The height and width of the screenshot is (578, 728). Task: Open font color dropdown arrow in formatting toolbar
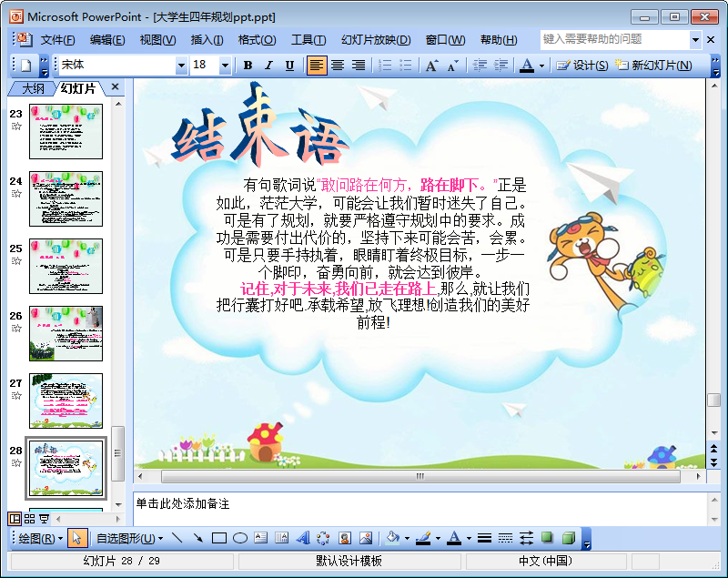pos(541,66)
